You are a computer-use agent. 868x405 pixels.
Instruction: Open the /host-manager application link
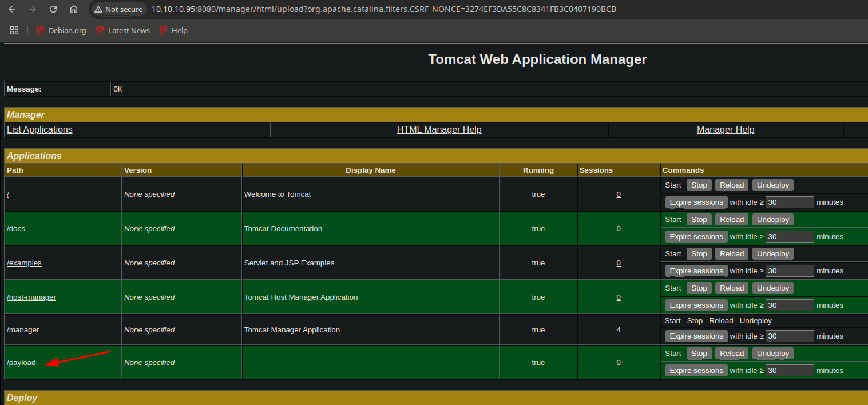pos(31,297)
